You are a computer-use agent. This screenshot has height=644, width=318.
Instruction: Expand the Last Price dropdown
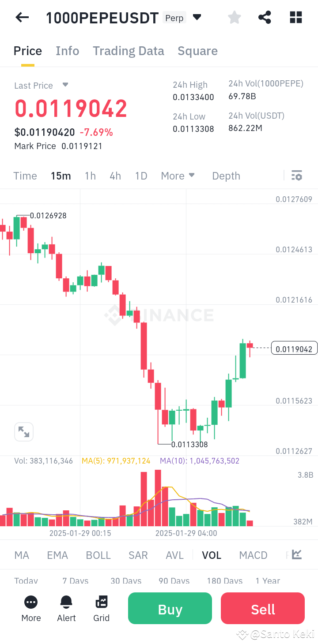coord(65,85)
